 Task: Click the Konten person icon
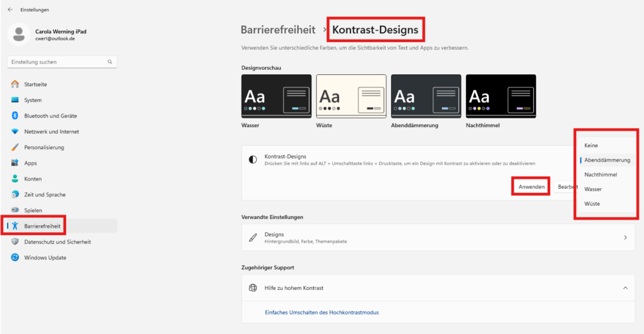[x=15, y=179]
